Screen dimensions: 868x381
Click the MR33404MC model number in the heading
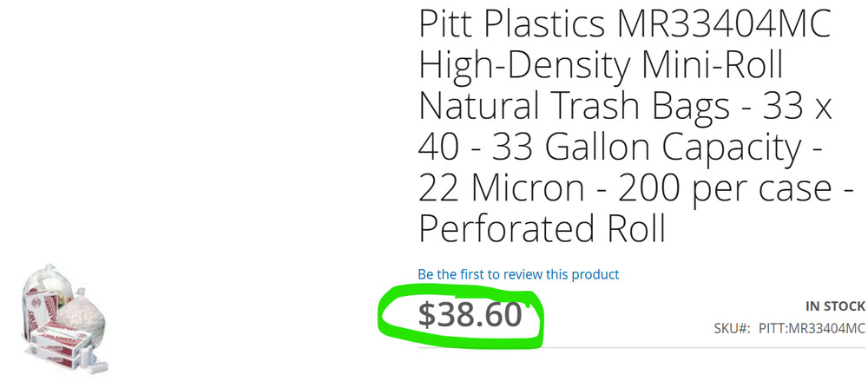click(725, 23)
